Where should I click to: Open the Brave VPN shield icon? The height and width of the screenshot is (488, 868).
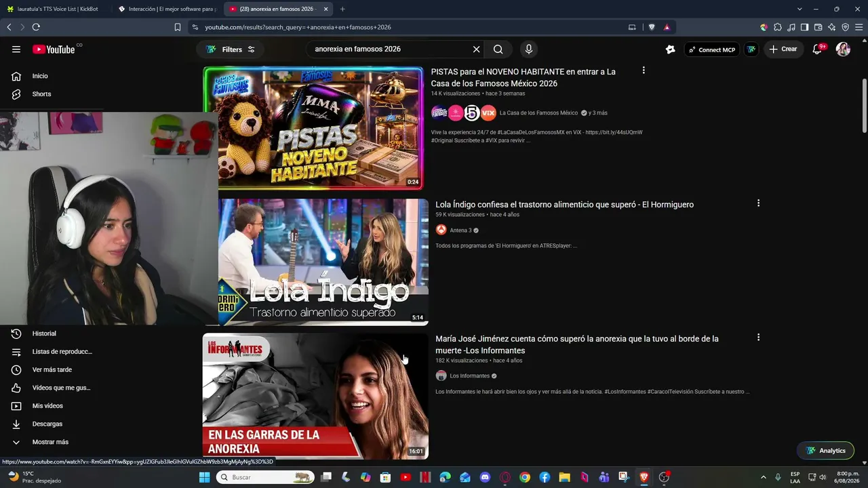[x=845, y=27]
